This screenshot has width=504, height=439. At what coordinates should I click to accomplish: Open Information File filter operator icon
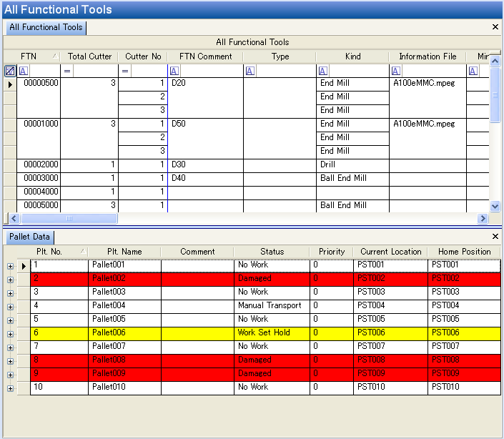(x=396, y=71)
